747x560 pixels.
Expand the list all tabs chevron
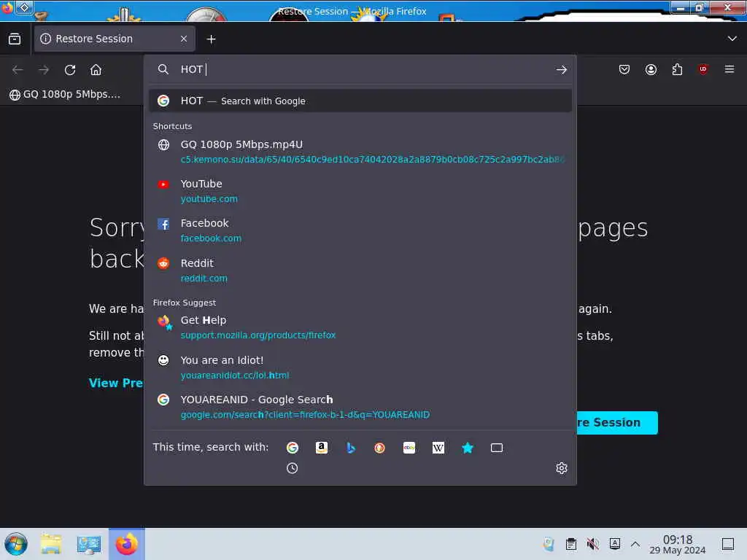pos(732,39)
